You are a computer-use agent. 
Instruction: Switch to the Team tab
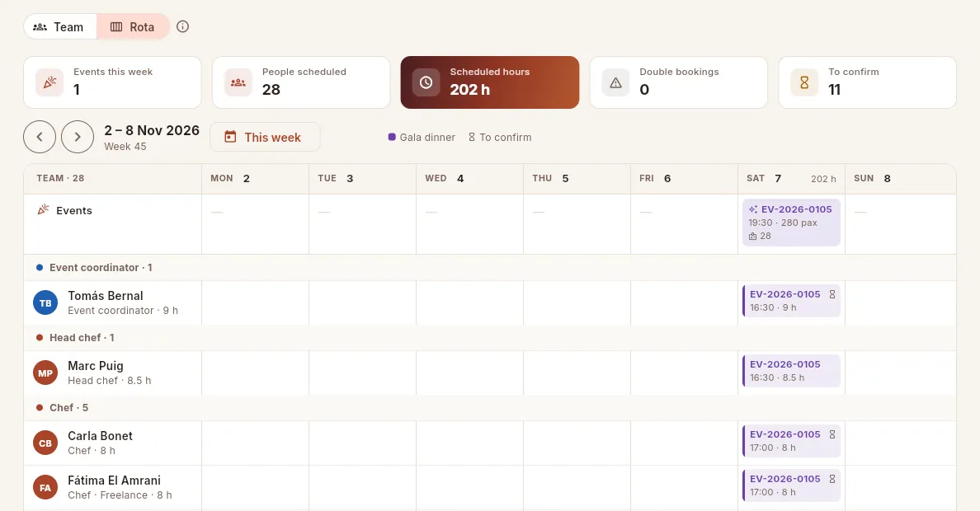60,27
